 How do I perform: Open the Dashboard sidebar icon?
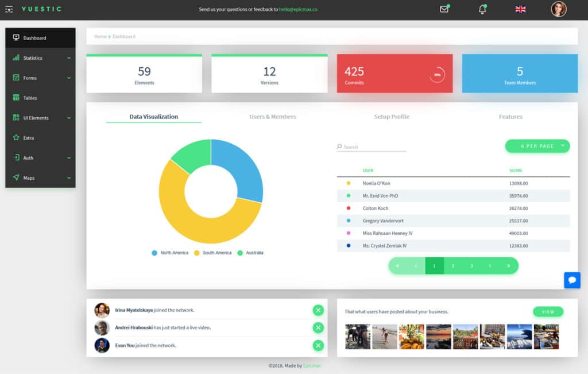(x=16, y=37)
